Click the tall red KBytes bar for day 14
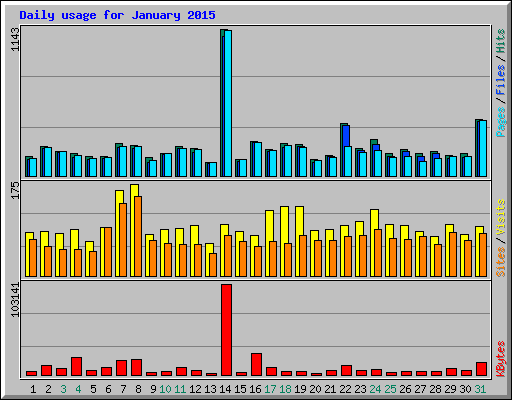The height and width of the screenshot is (400, 512). [x=227, y=330]
